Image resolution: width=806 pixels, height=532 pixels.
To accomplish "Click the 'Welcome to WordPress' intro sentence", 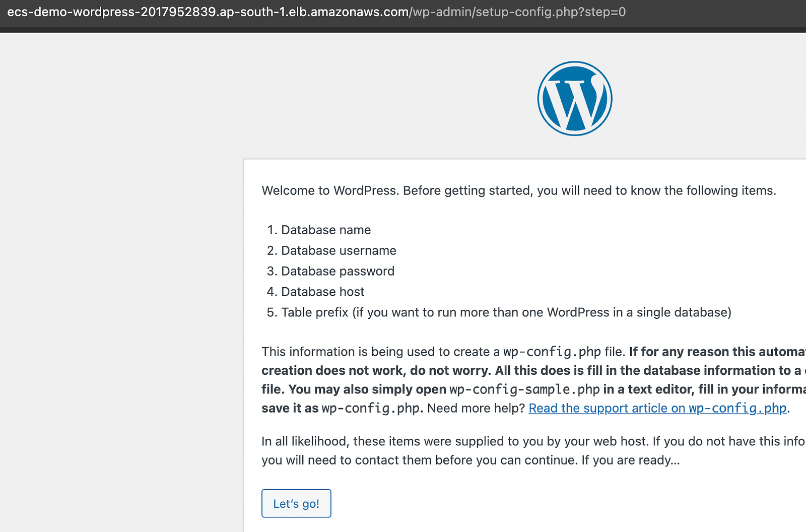I will 519,190.
